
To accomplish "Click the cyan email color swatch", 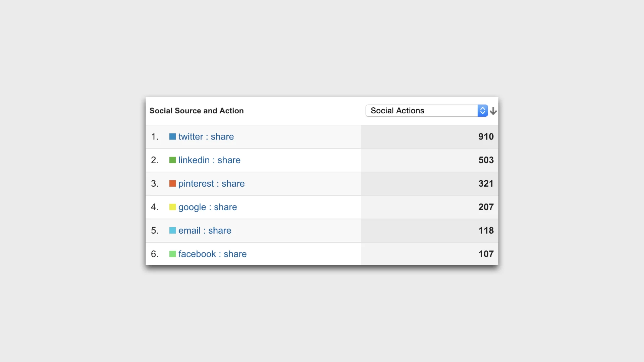I will point(172,231).
